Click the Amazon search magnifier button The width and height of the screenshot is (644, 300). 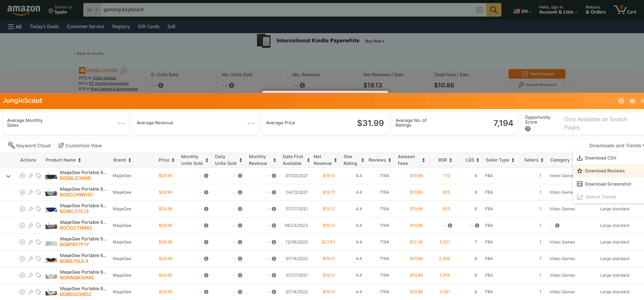tap(494, 10)
